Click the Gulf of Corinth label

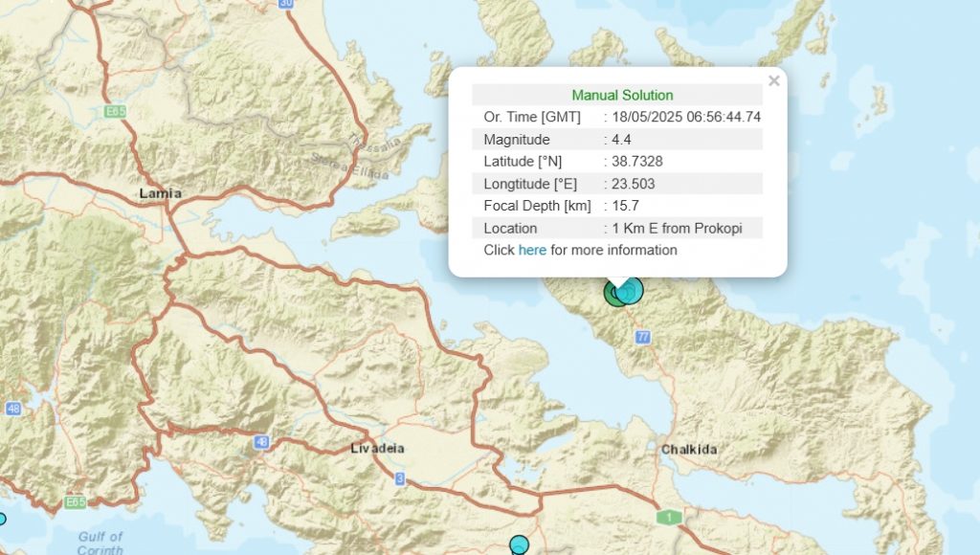tap(100, 543)
